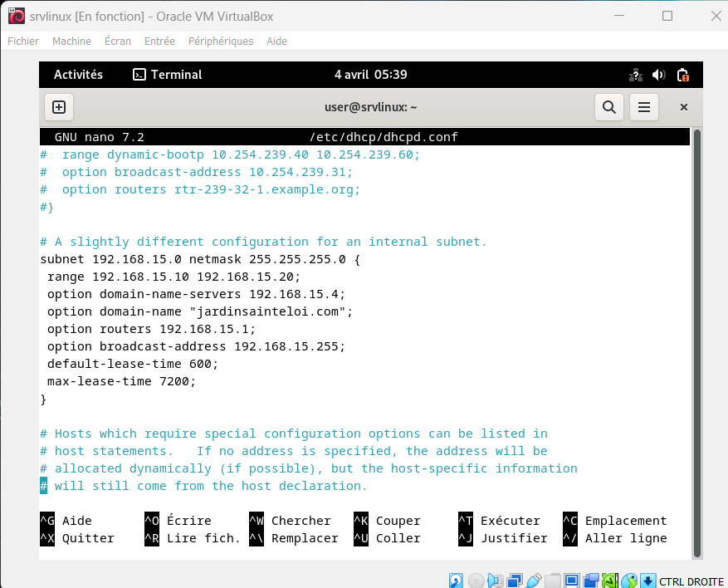
Task: Click the hard disk activity icon
Action: (456, 581)
